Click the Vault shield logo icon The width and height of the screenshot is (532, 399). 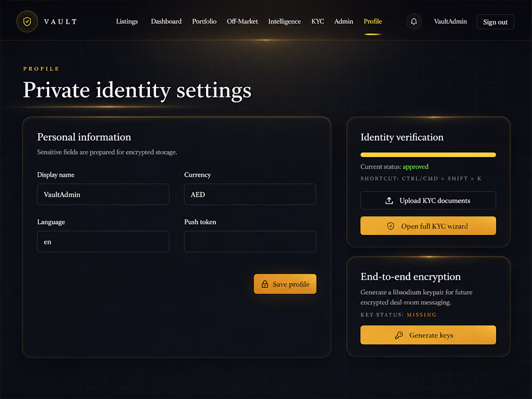click(x=27, y=21)
